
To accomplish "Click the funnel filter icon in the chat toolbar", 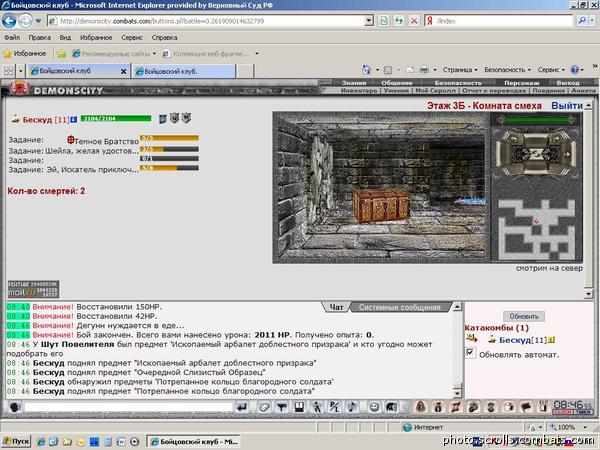I will click(x=282, y=407).
